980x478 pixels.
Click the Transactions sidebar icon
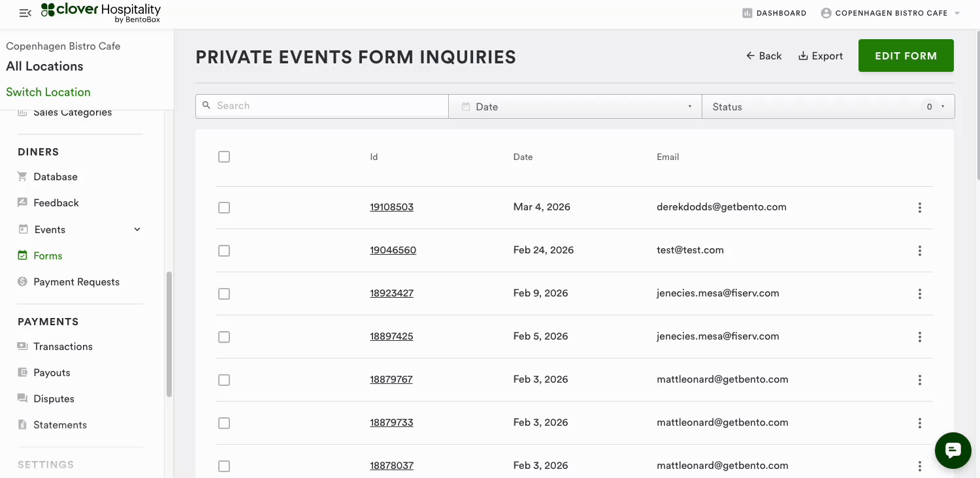[x=23, y=346]
